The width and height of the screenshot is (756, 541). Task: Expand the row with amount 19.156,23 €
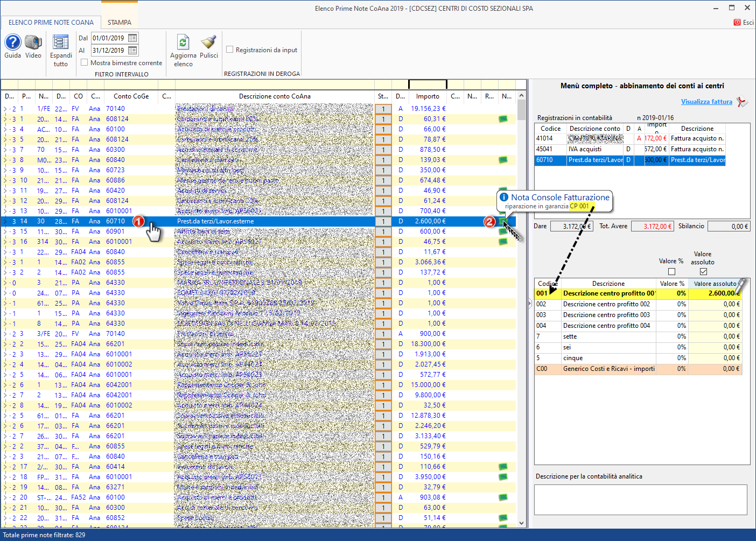[x=5, y=109]
